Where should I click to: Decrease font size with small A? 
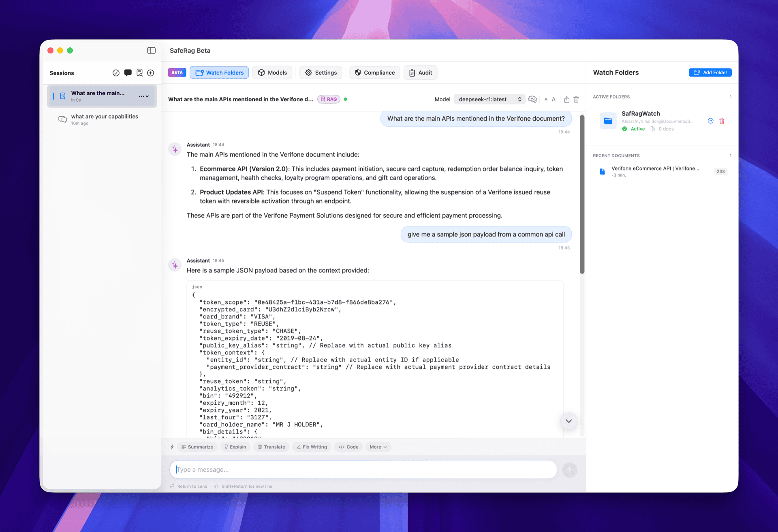coord(546,100)
